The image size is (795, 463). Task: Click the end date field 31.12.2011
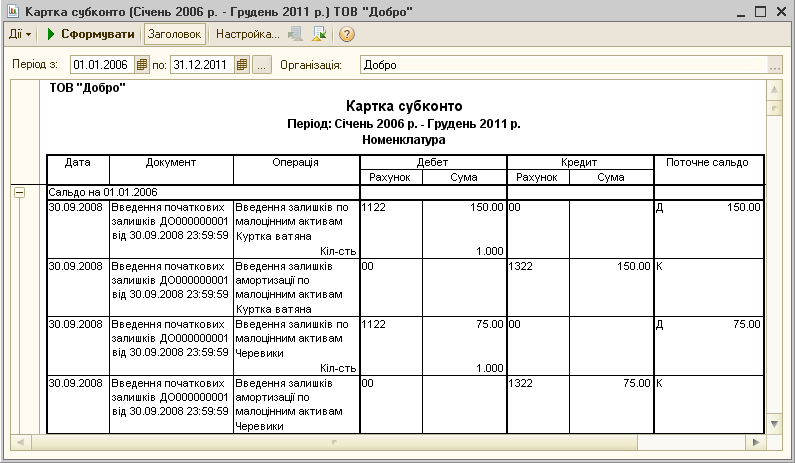(x=202, y=65)
